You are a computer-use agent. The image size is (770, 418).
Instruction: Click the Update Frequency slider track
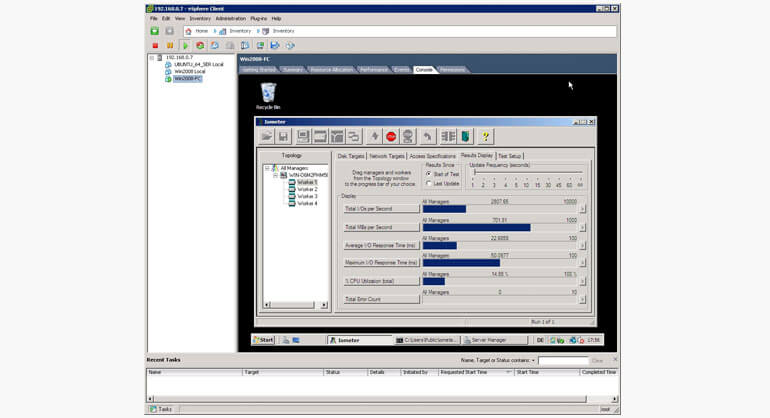pyautogui.click(x=525, y=173)
